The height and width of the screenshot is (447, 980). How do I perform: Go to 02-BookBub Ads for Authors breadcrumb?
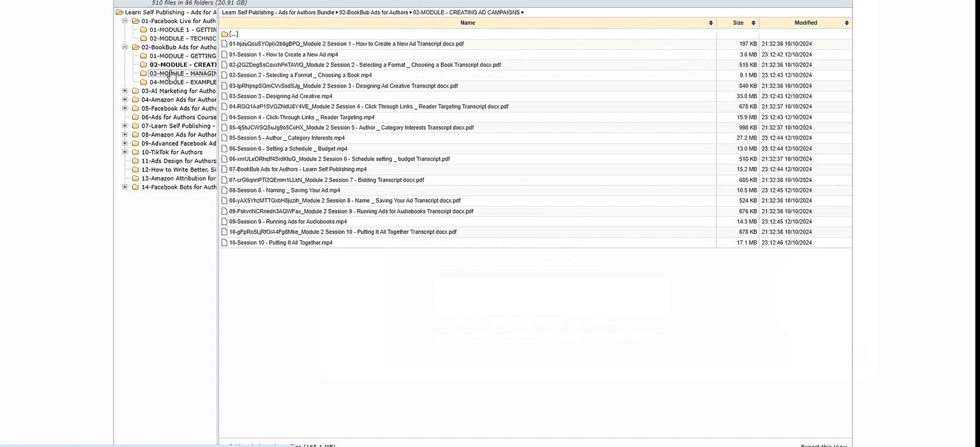pyautogui.click(x=374, y=12)
